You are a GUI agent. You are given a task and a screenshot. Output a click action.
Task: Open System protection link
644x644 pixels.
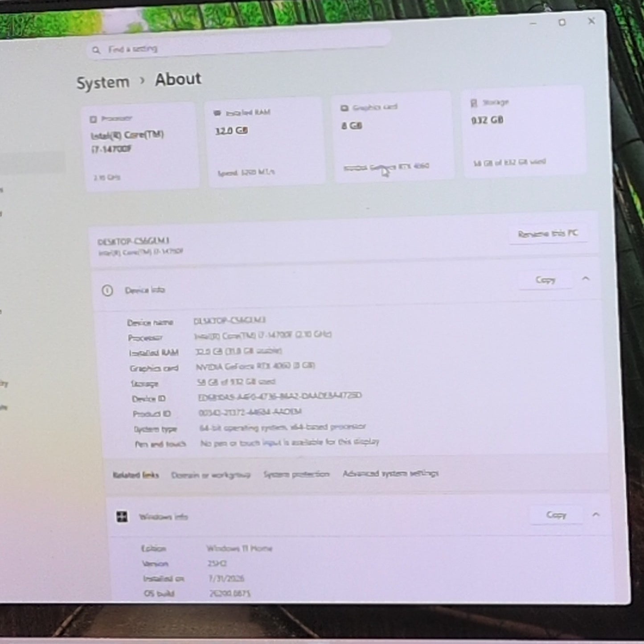(x=296, y=474)
